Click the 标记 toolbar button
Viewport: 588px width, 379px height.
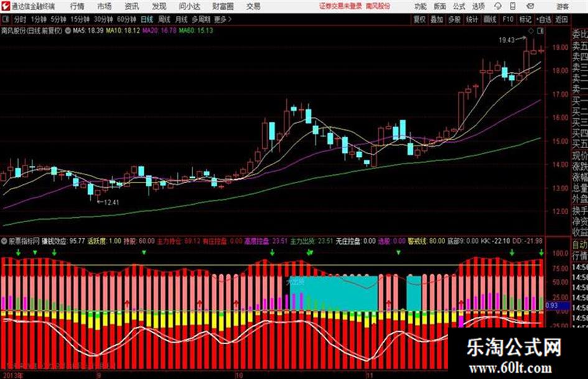click(525, 19)
